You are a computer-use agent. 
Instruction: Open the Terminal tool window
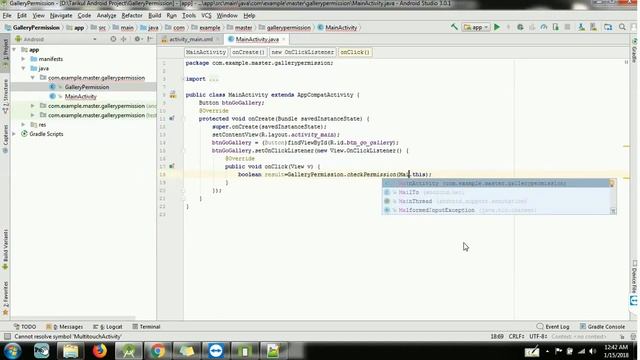pos(146,327)
